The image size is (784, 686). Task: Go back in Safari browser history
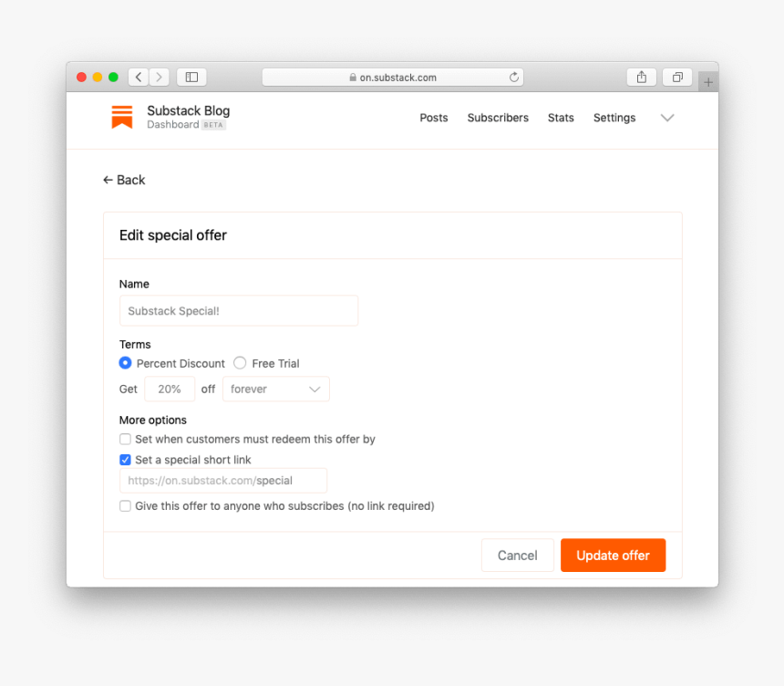pos(138,78)
